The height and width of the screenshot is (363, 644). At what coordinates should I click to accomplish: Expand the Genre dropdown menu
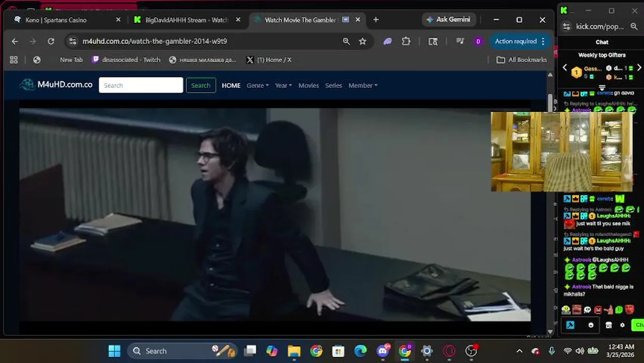pyautogui.click(x=257, y=85)
